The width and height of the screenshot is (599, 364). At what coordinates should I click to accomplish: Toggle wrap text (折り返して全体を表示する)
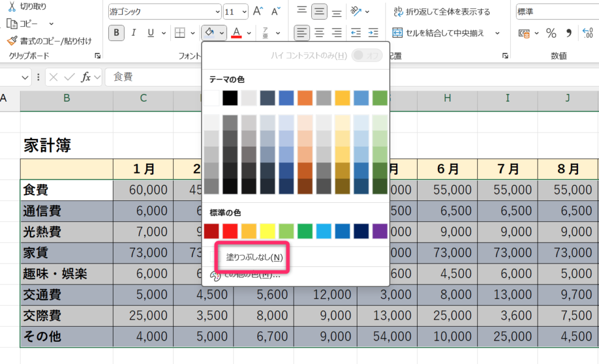442,12
